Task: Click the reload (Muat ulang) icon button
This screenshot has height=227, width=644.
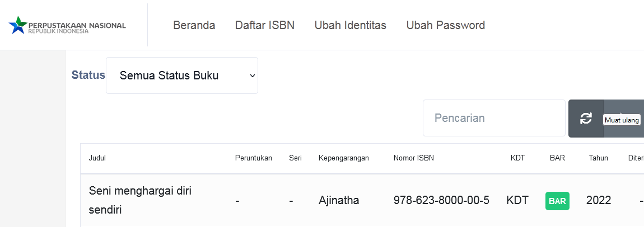Action: point(586,118)
